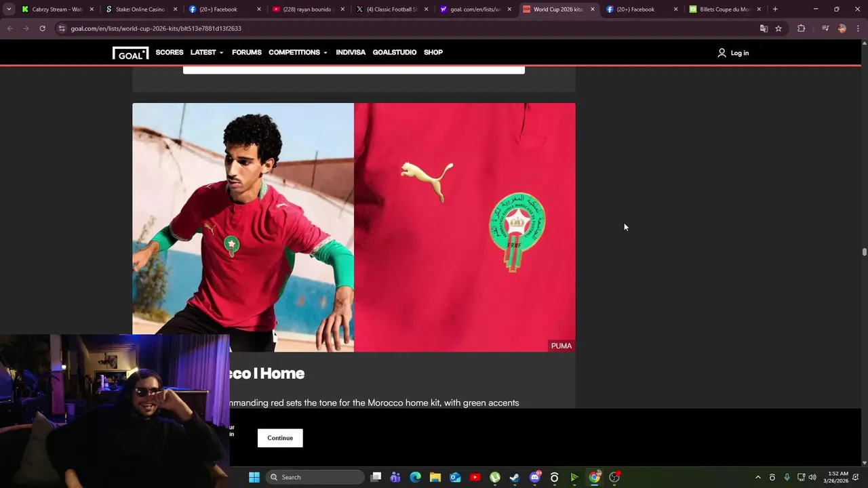Image resolution: width=868 pixels, height=488 pixels.
Task: Switch to the rayan bounida YouTube tab
Action: 308,9
